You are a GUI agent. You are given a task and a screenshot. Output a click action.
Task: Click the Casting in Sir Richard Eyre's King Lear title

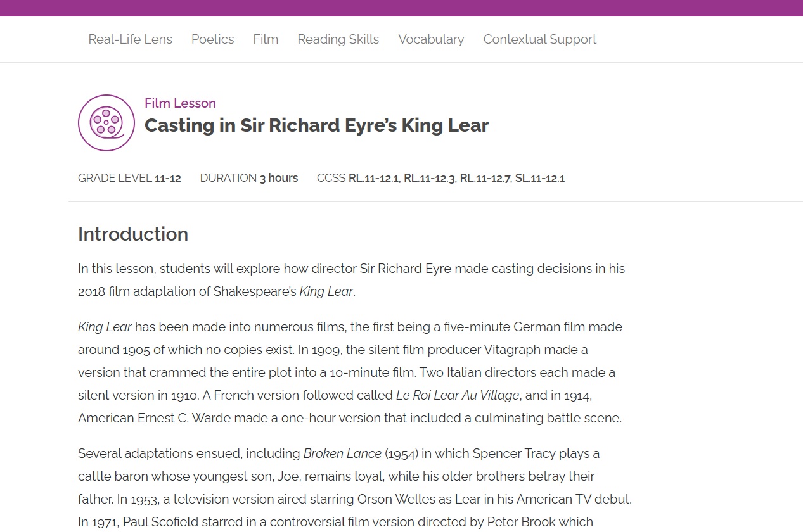316,125
